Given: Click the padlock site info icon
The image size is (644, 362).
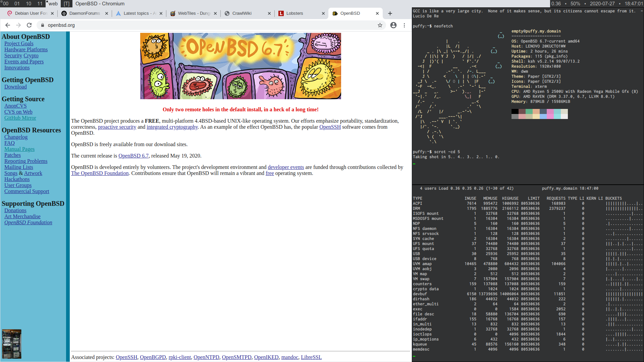Looking at the screenshot, I should pyautogui.click(x=43, y=25).
